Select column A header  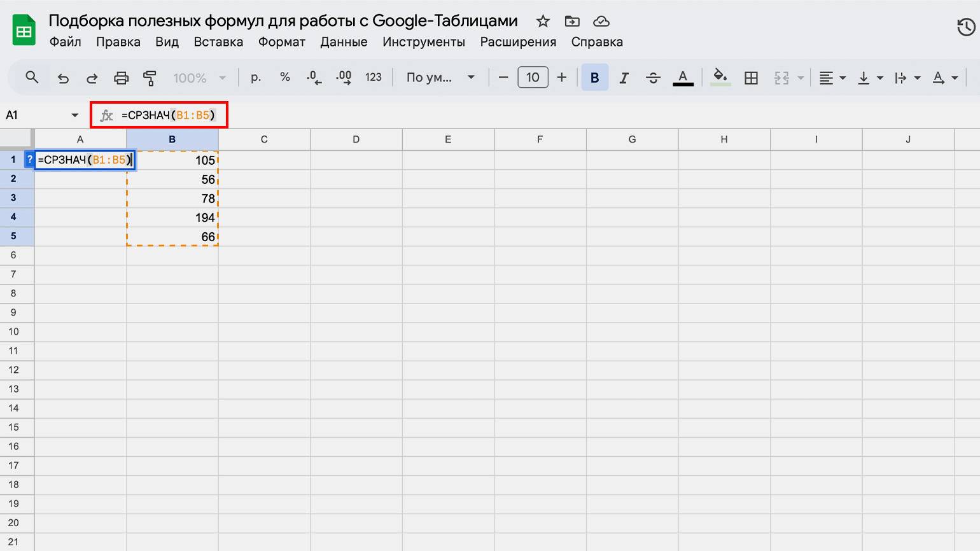point(80,139)
